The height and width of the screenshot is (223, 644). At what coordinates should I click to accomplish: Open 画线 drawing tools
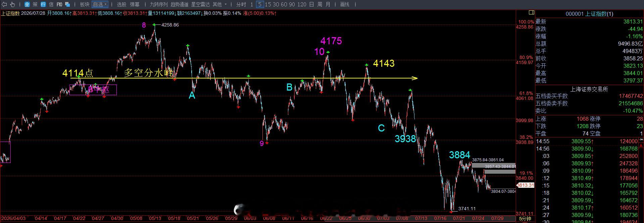pos(345,4)
